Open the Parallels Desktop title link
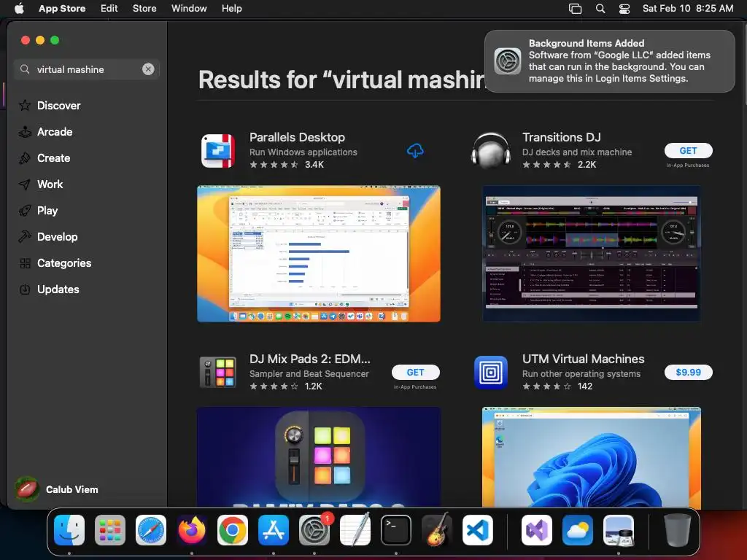 [x=298, y=137]
